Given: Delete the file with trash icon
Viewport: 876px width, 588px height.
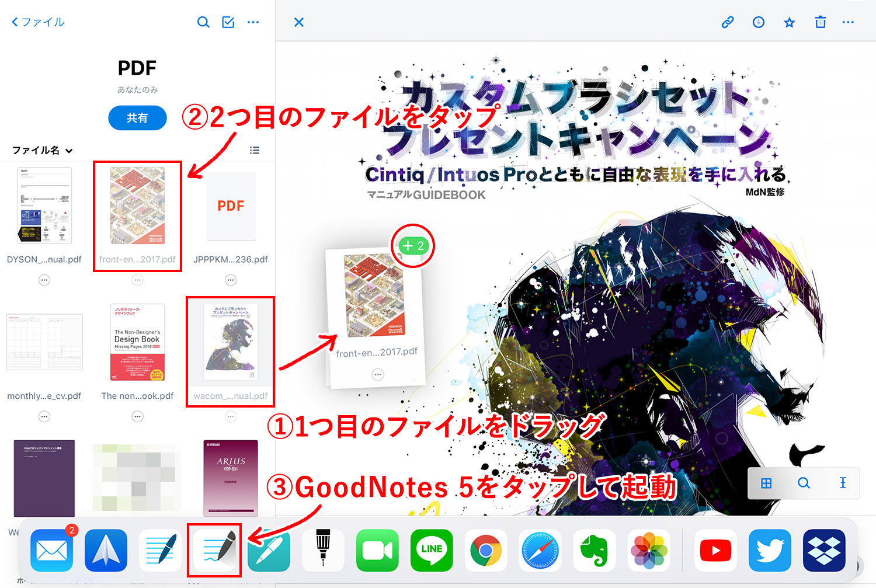Looking at the screenshot, I should tap(821, 22).
